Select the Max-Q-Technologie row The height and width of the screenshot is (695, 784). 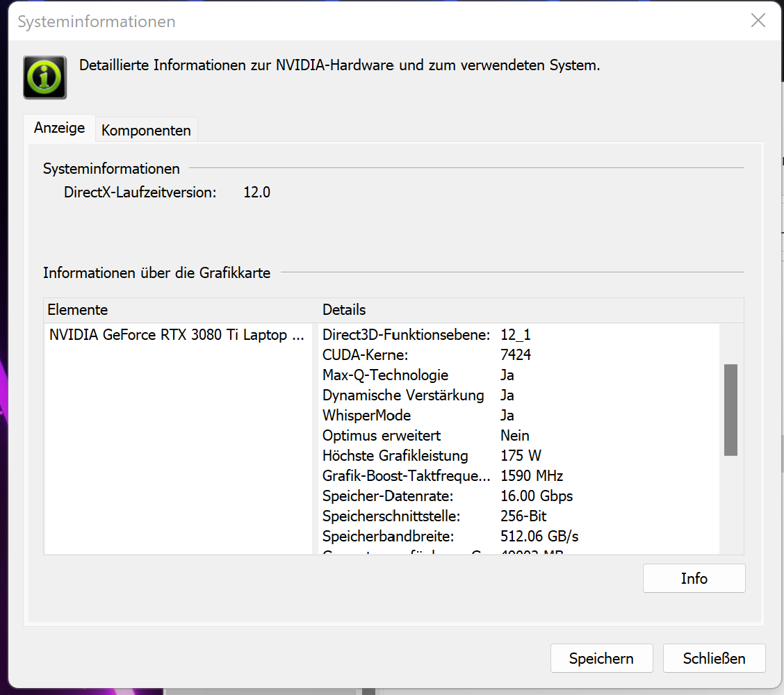tap(418, 375)
